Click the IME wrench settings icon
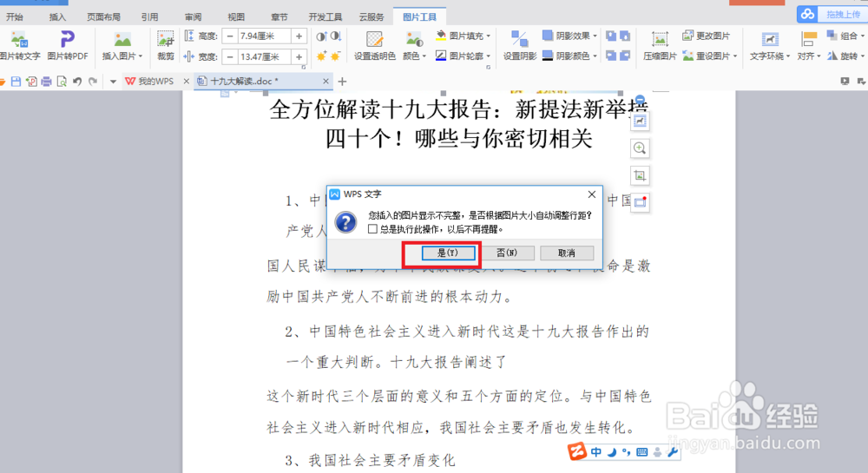Viewport: 868px width, 473px height. [673, 452]
